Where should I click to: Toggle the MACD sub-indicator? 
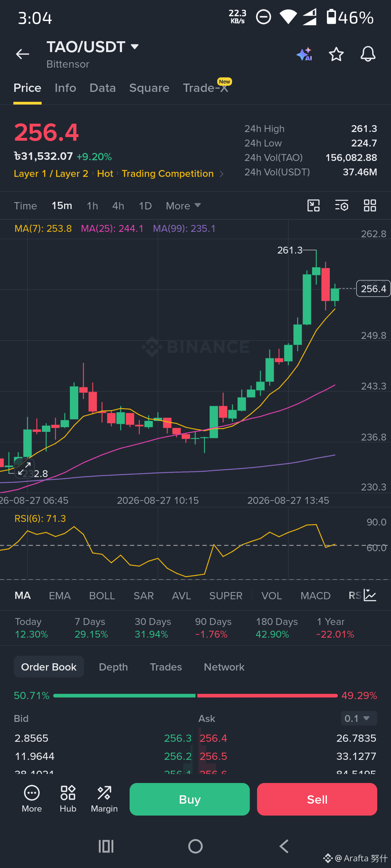315,596
